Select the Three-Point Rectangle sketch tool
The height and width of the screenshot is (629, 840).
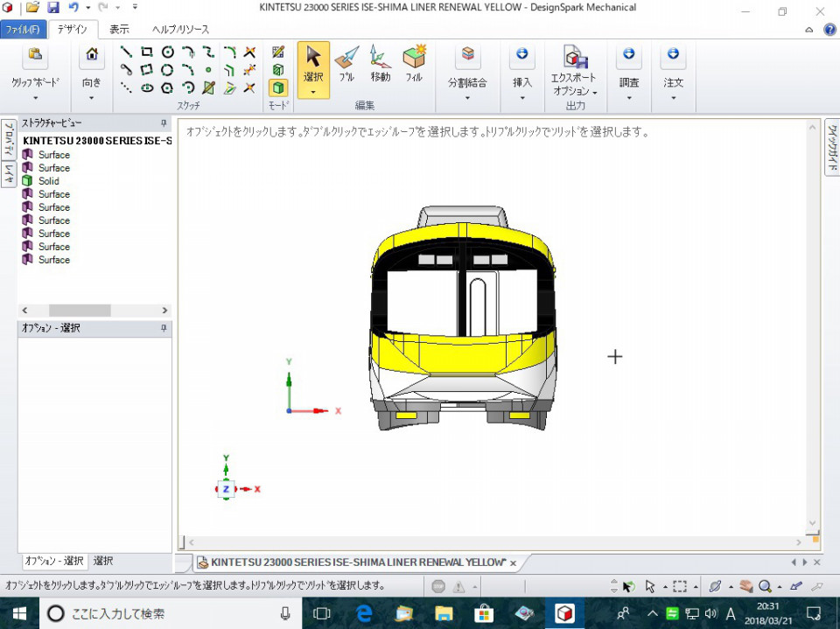tap(147, 70)
